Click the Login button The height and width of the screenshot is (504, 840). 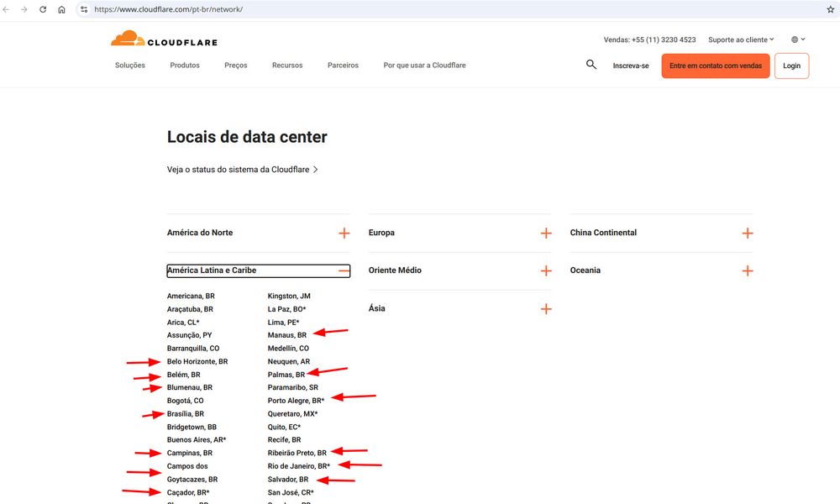point(792,66)
